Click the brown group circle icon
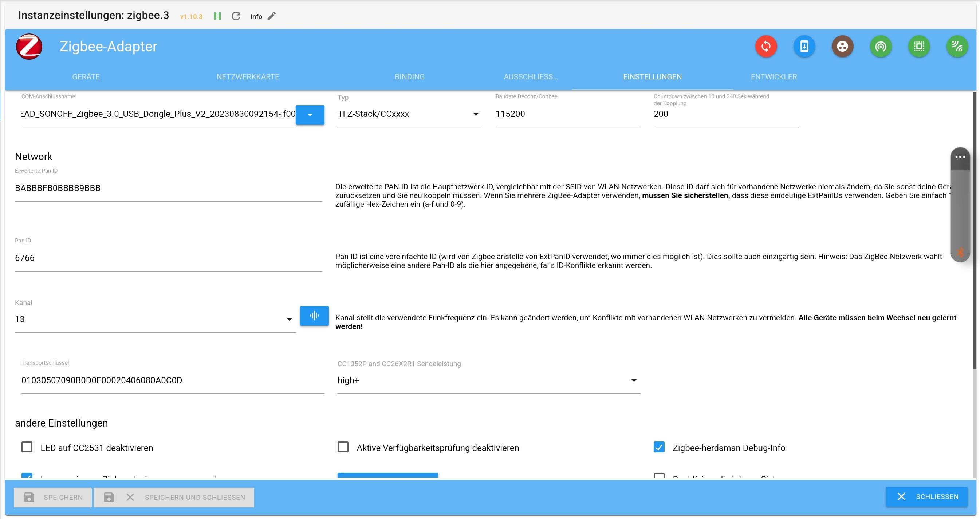980x519 pixels. click(x=842, y=46)
